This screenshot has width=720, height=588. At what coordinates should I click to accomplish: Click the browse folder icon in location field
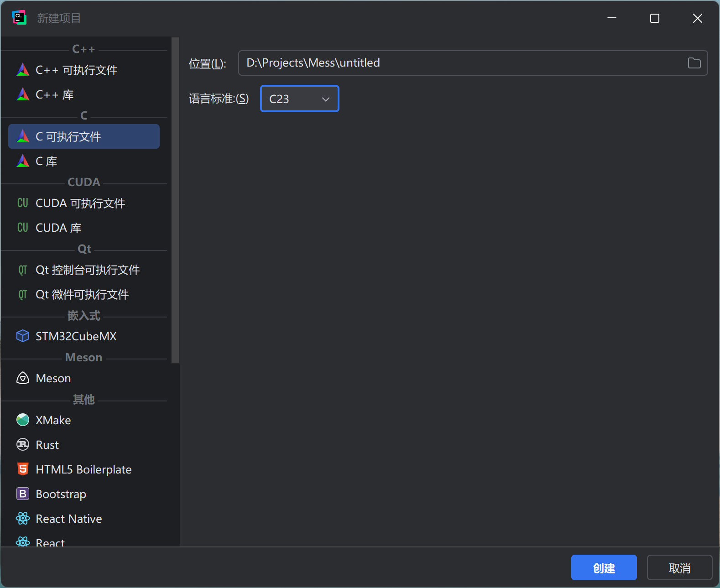click(694, 63)
